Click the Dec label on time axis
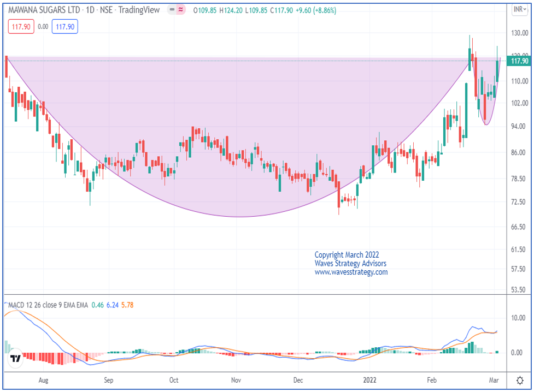Image resolution: width=534 pixels, height=392 pixels. coord(298,380)
